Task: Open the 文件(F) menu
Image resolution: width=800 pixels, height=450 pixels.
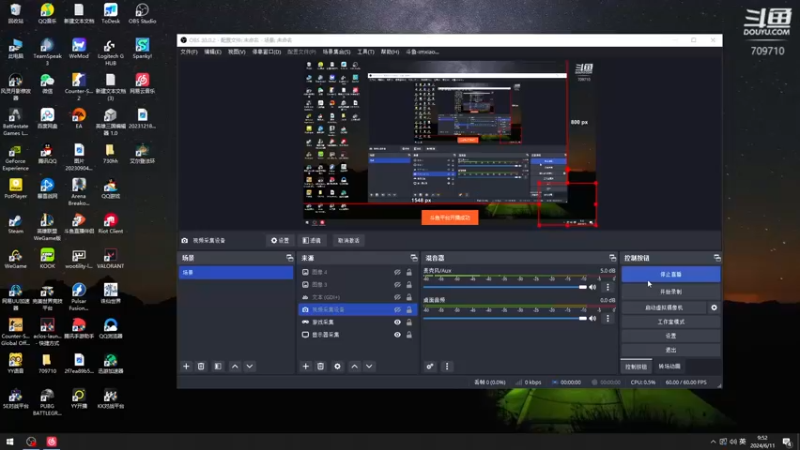Action: pos(189,52)
